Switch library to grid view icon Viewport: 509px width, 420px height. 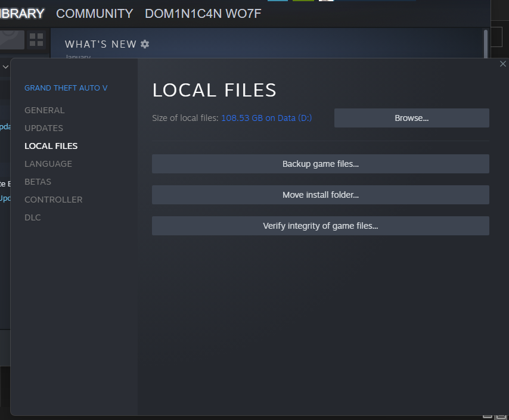tap(36, 39)
